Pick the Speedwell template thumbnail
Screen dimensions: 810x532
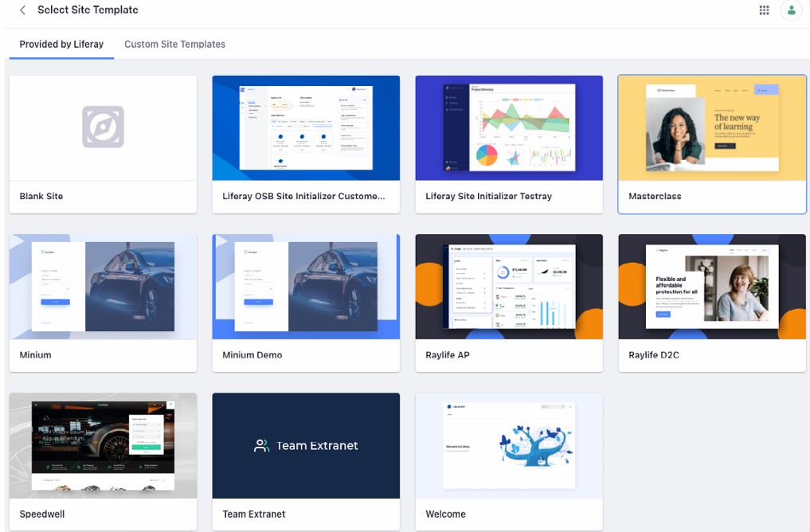tap(103, 446)
